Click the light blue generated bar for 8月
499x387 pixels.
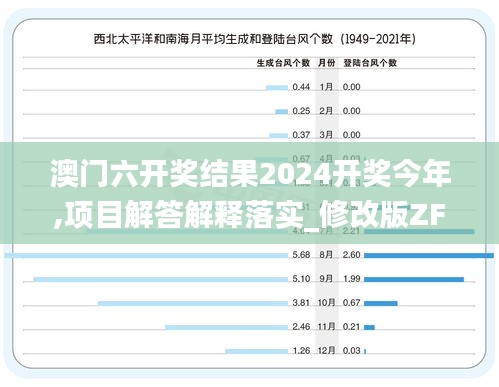pyautogui.click(x=146, y=256)
